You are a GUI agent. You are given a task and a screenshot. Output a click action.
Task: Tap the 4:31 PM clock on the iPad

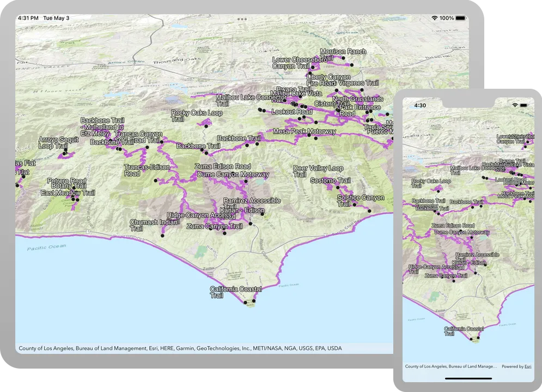[28, 18]
